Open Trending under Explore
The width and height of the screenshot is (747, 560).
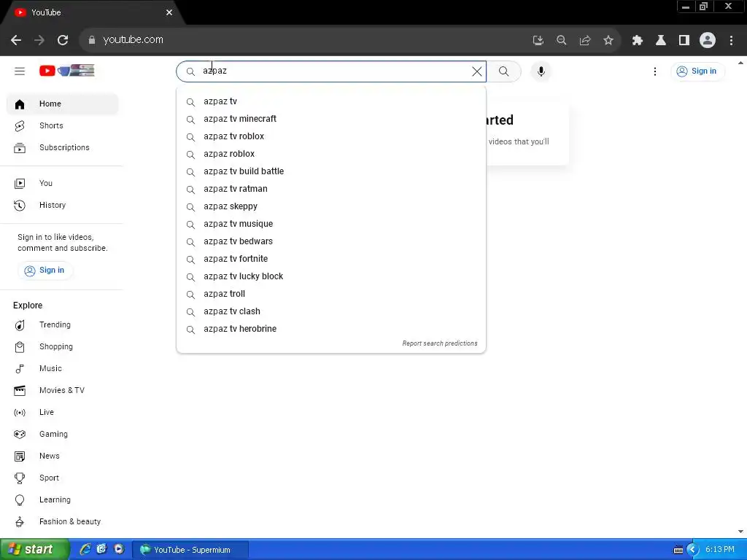[x=63, y=324]
